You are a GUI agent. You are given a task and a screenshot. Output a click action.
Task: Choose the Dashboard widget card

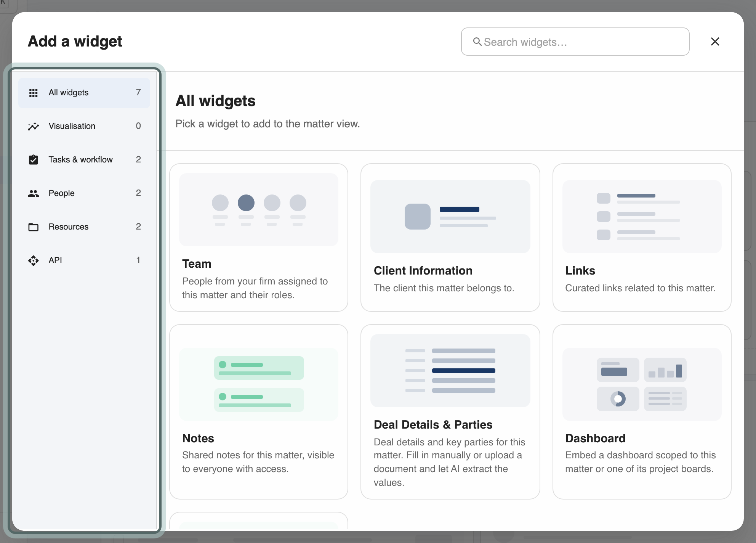click(x=642, y=412)
